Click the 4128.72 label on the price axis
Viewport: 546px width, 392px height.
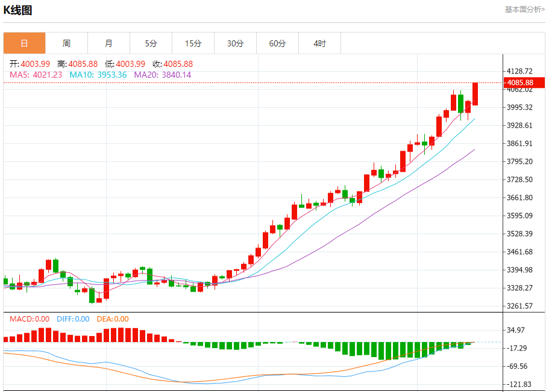[520, 71]
